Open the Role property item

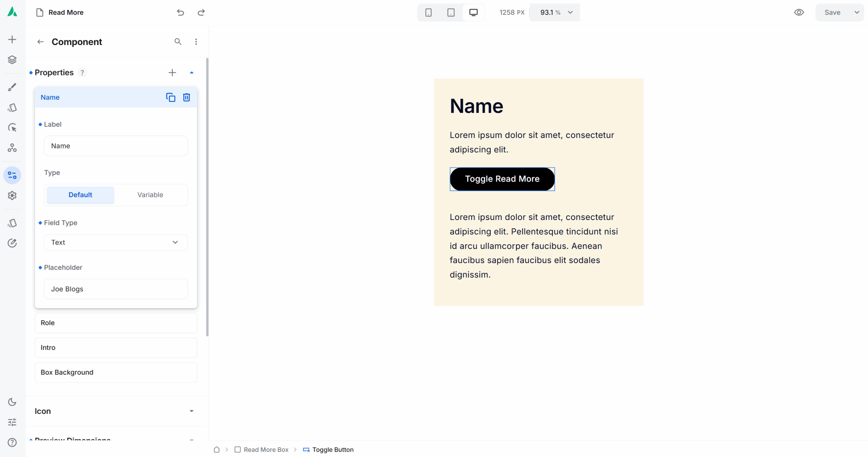(x=116, y=323)
